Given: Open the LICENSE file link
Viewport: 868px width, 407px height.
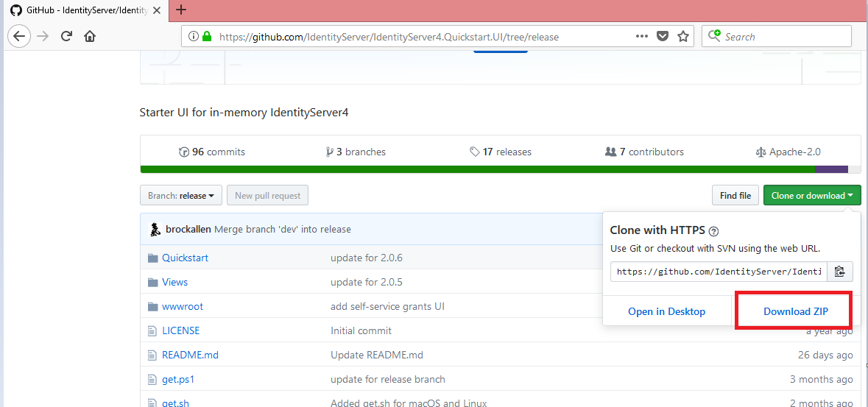Looking at the screenshot, I should click(x=180, y=331).
